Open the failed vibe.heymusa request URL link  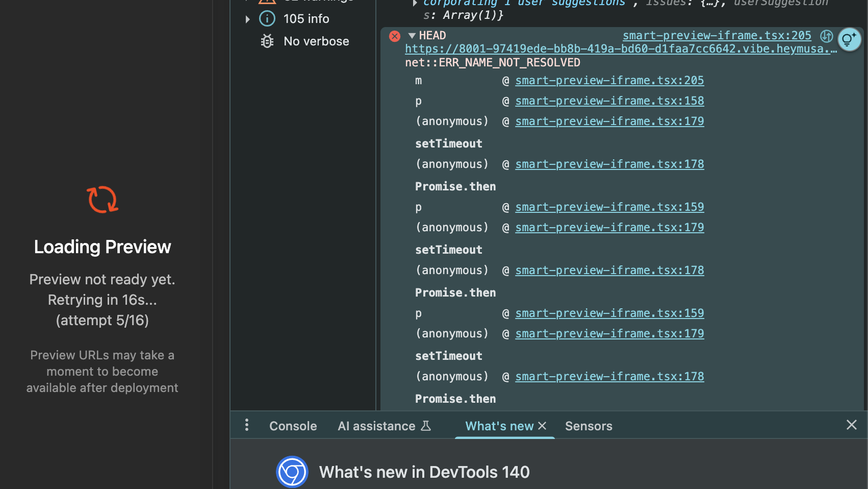tap(621, 49)
